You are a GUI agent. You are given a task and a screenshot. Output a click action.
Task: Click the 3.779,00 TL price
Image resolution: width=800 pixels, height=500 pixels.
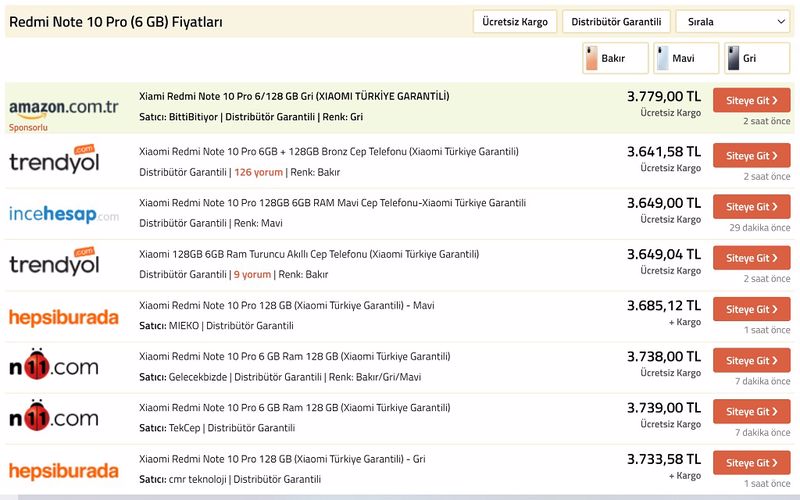664,96
